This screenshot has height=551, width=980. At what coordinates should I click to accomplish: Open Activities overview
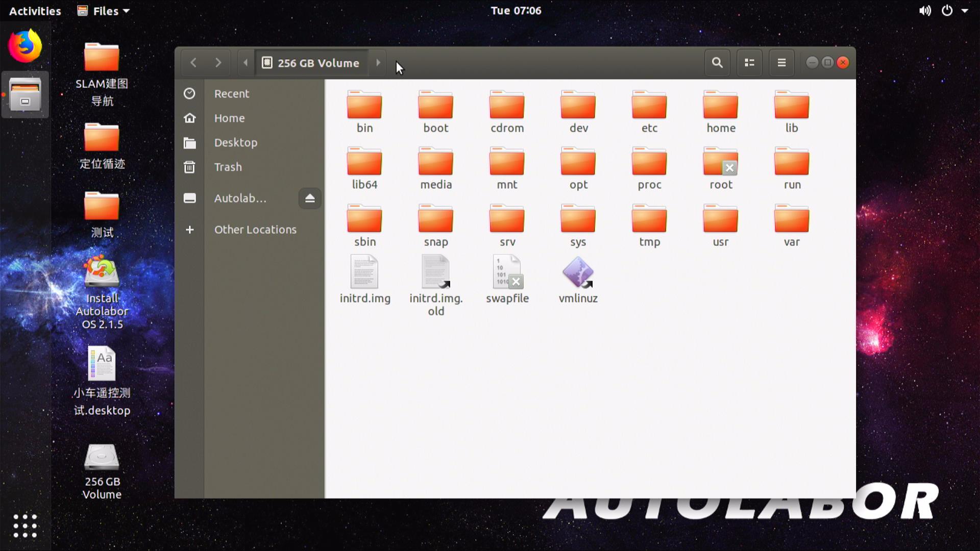[35, 11]
